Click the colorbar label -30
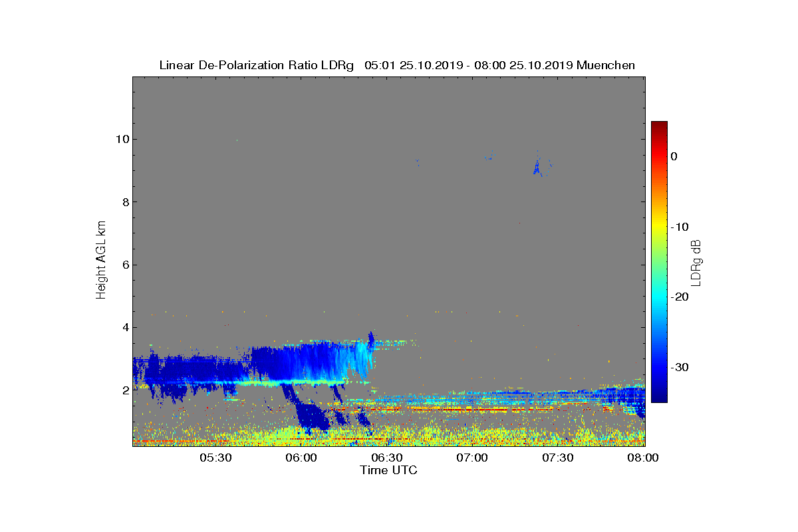Image resolution: width=798 pixels, height=532 pixels. [679, 367]
